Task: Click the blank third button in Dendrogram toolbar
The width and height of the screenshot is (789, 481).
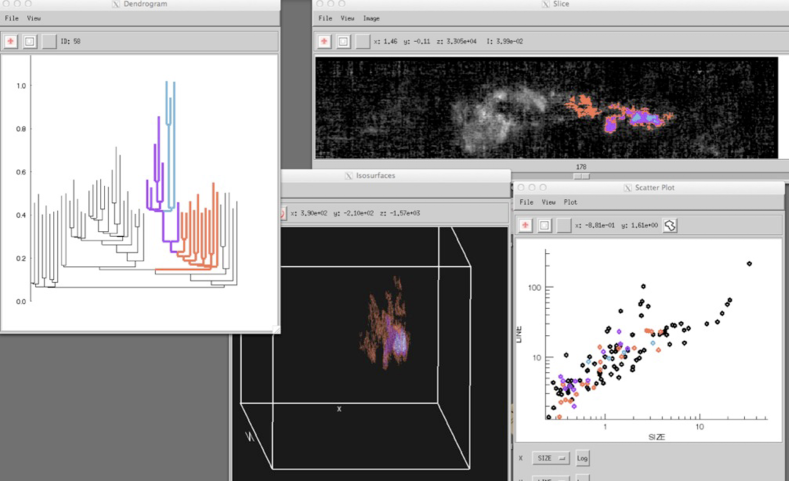Action: [x=49, y=41]
